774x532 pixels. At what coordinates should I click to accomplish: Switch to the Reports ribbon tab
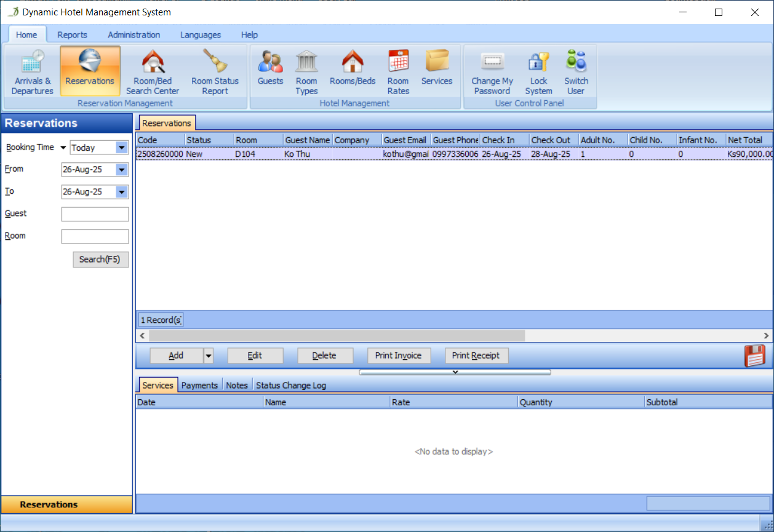(x=73, y=35)
